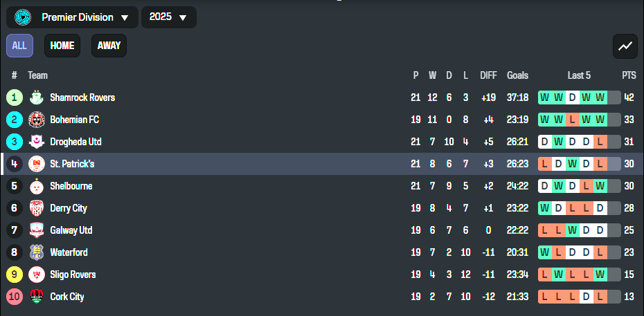Click the Bohemian FC club crest

tap(37, 120)
